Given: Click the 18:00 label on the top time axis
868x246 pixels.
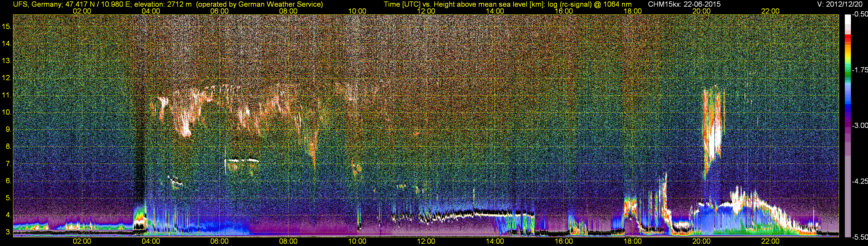Looking at the screenshot, I should [632, 11].
